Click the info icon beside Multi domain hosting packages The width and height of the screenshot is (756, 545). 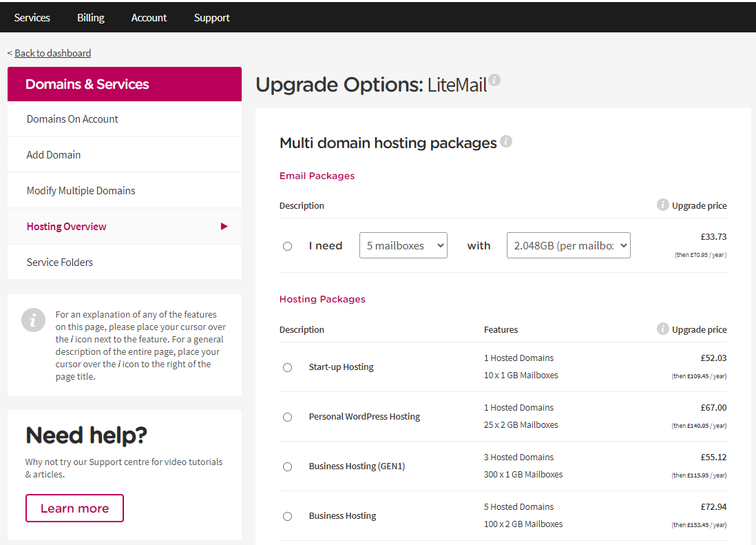click(x=506, y=142)
